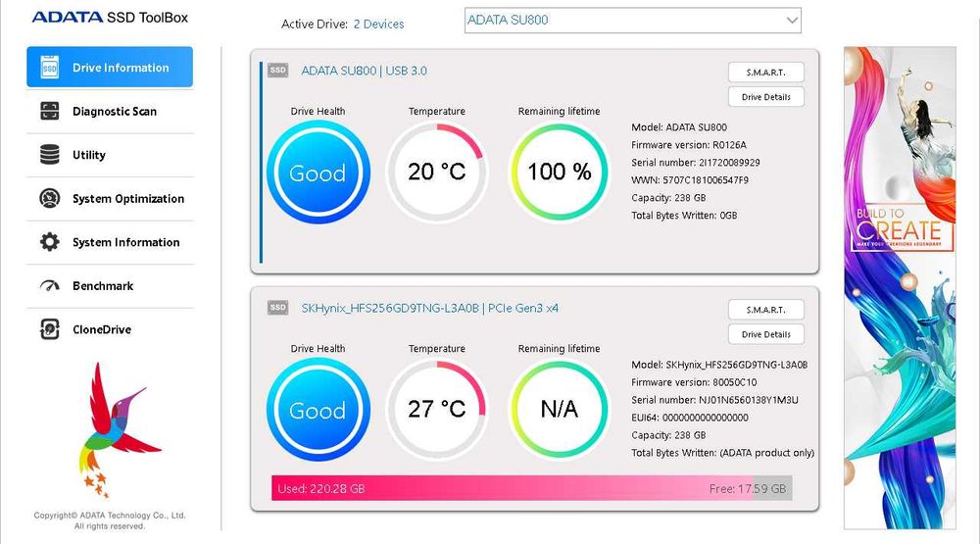Click the 20 °C temperature gauge
The image size is (980, 544).
pyautogui.click(x=437, y=172)
